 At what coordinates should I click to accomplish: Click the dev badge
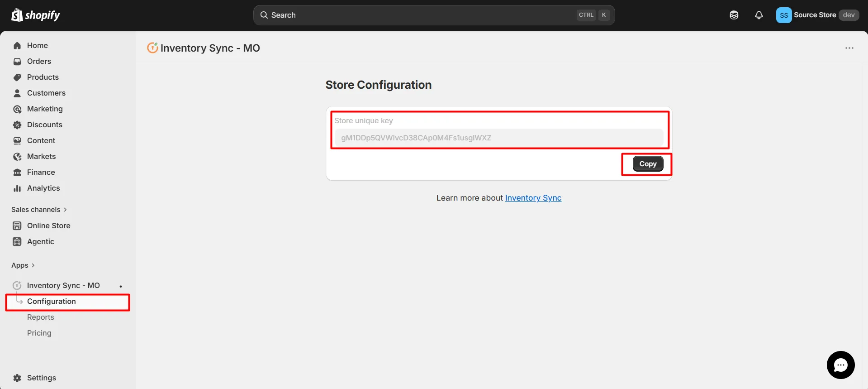(x=849, y=15)
